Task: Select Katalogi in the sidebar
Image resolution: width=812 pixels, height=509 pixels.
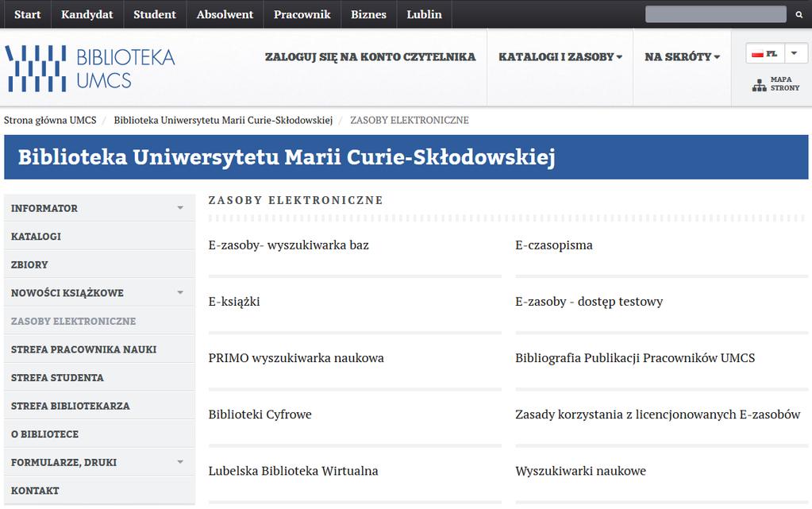Action: click(x=99, y=237)
